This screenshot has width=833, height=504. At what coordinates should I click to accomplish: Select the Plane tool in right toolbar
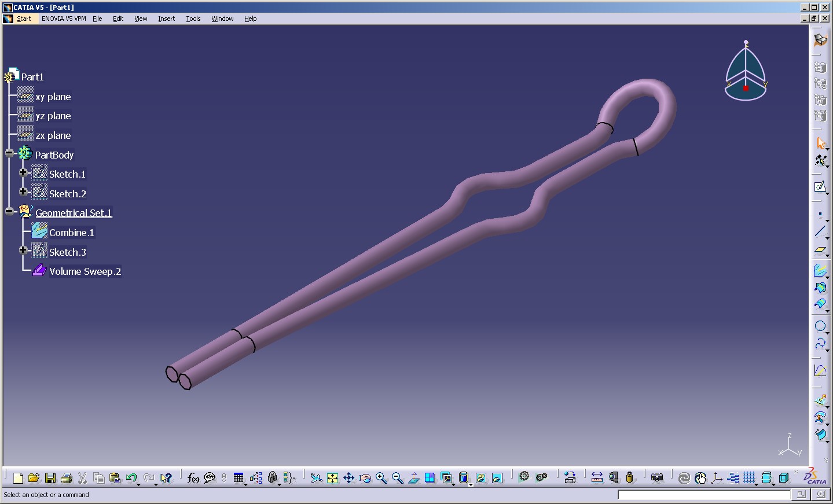coord(820,249)
